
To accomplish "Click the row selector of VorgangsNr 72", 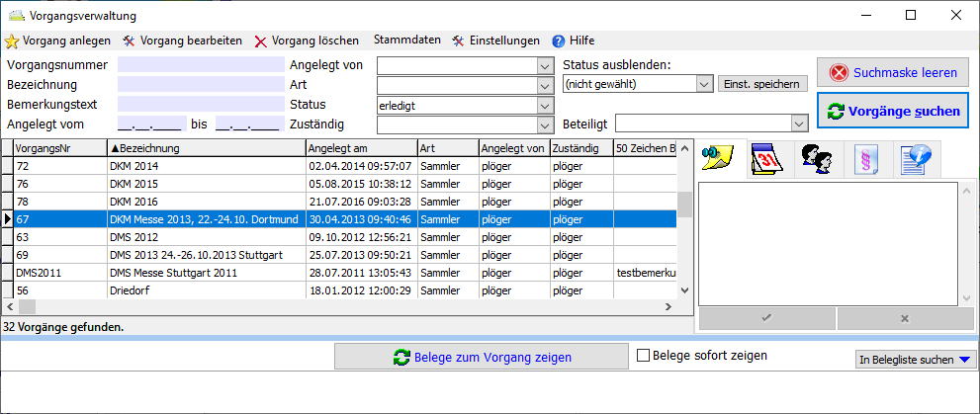I will 8,166.
